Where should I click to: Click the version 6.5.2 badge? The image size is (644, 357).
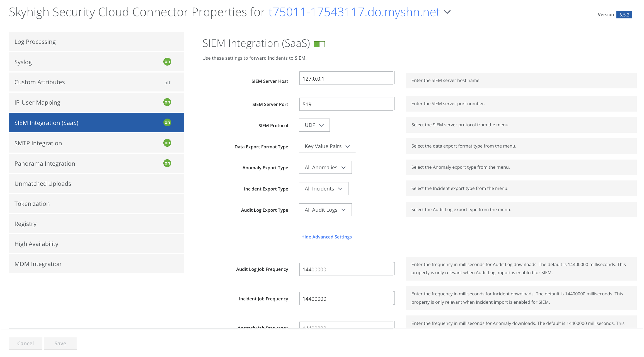pyautogui.click(x=624, y=15)
